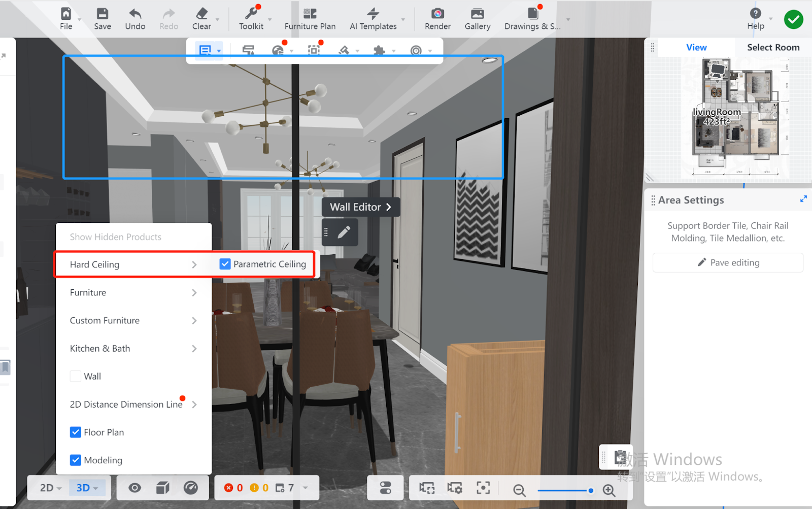This screenshot has height=509, width=812.
Task: Select the paint roller tool
Action: pos(248,50)
